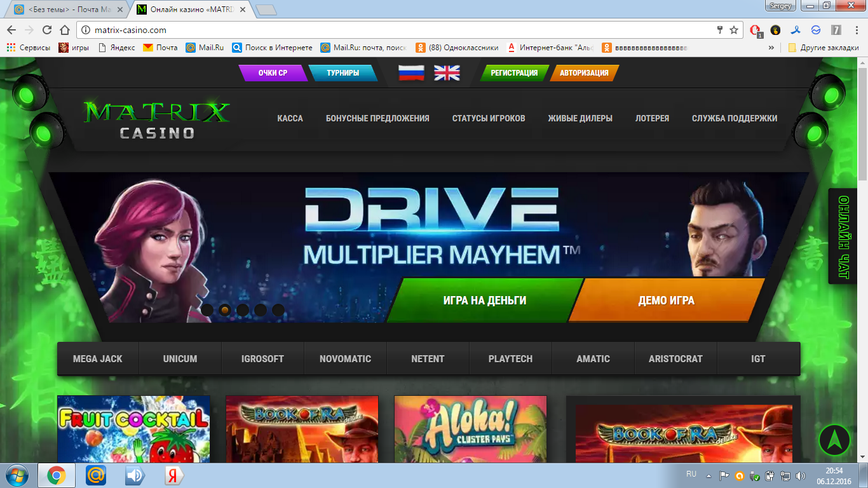Select the Aristocrat provider tab

point(675,359)
